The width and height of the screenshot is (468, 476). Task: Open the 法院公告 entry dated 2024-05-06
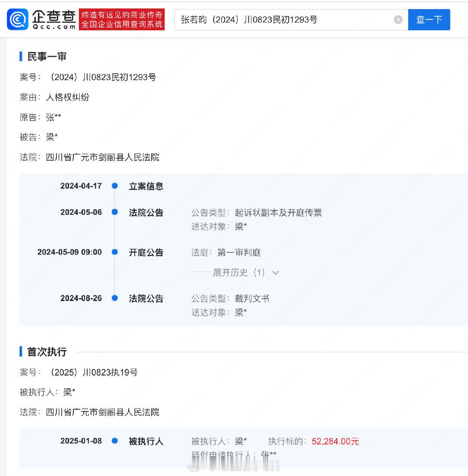coord(146,213)
